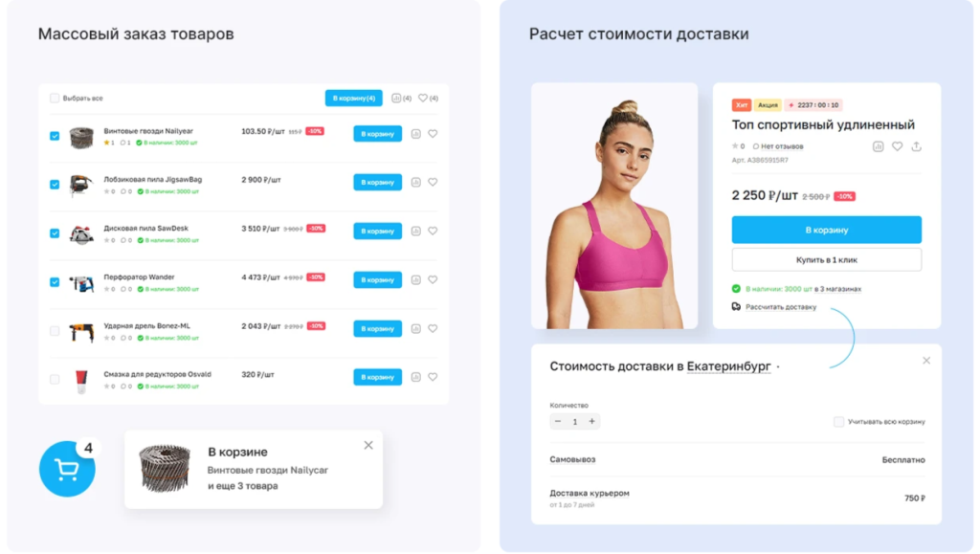Favorite the Перфоратор Wander heart icon
980x554 pixels.
433,279
